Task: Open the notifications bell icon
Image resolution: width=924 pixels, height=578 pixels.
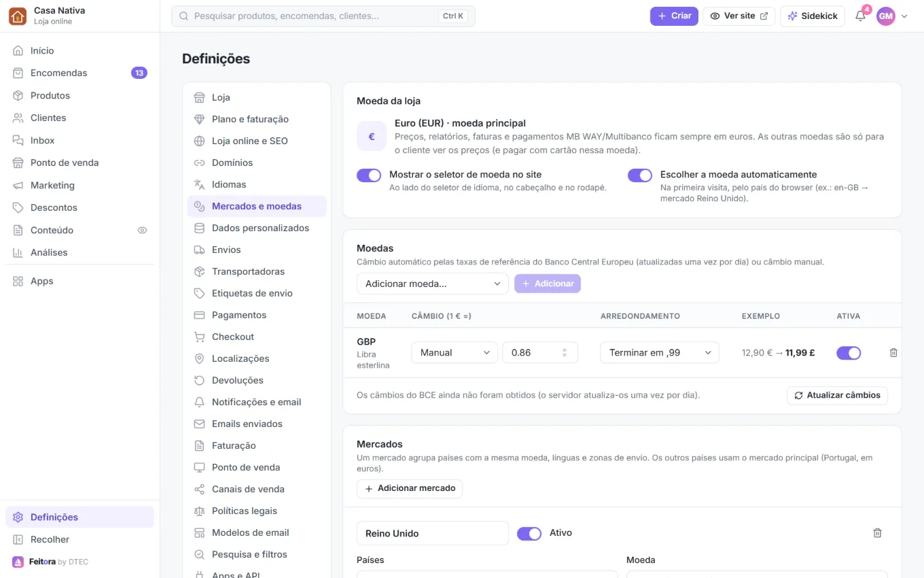Action: [860, 16]
